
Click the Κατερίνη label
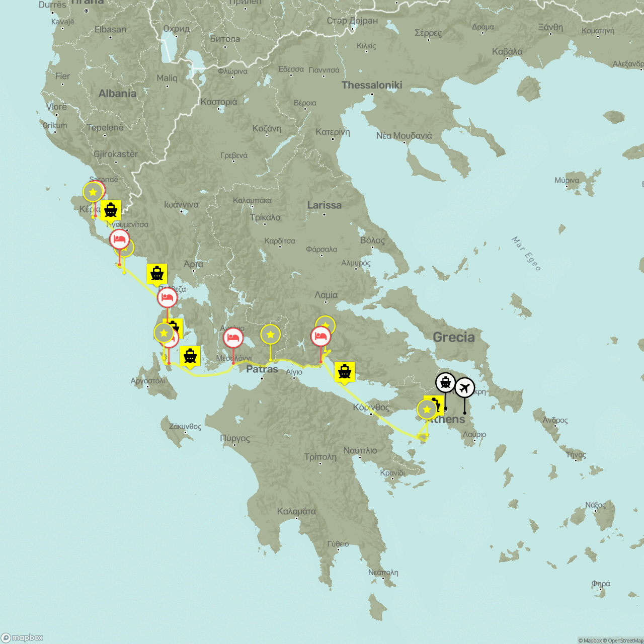333,132
